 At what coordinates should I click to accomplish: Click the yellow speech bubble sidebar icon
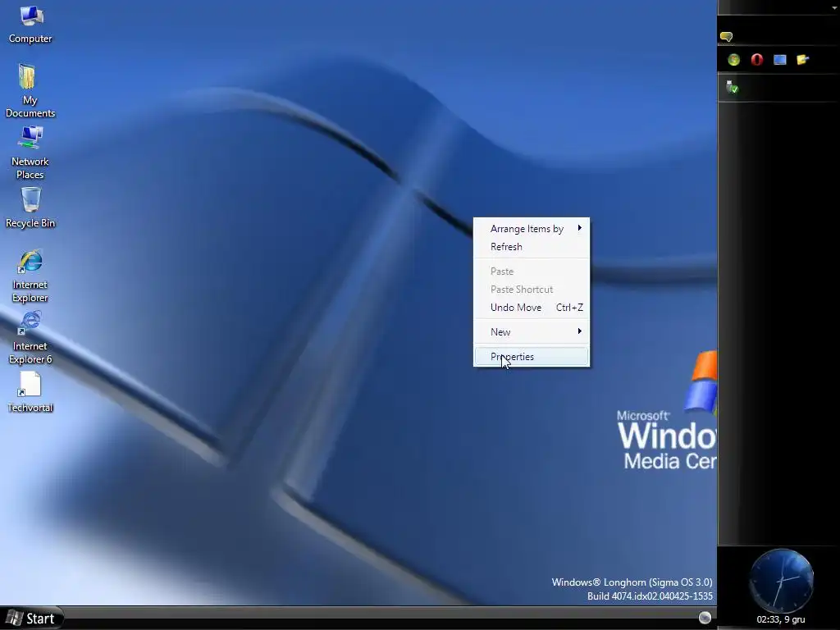(727, 36)
